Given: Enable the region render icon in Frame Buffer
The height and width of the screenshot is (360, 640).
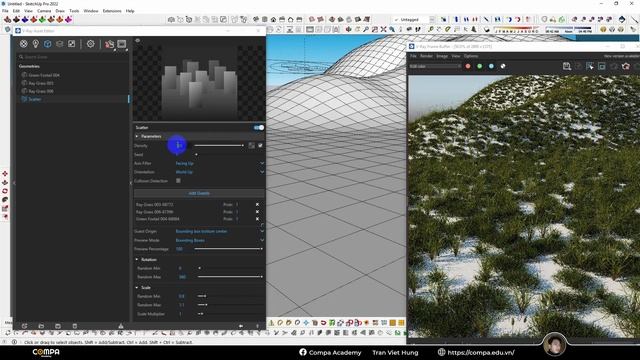Looking at the screenshot, I should [x=602, y=66].
